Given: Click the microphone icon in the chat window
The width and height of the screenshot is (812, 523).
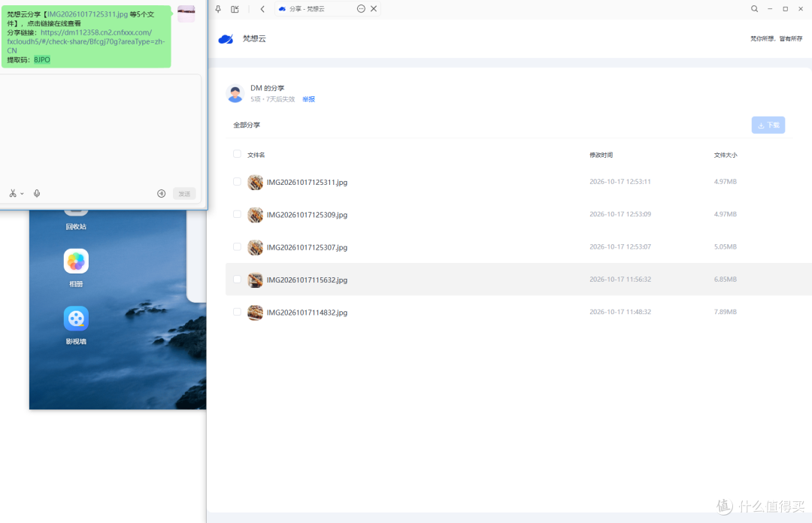Looking at the screenshot, I should point(37,193).
